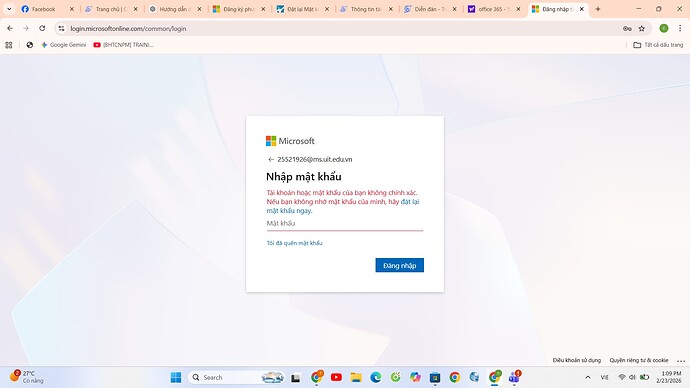Switch to the office 365 tab

494,9
